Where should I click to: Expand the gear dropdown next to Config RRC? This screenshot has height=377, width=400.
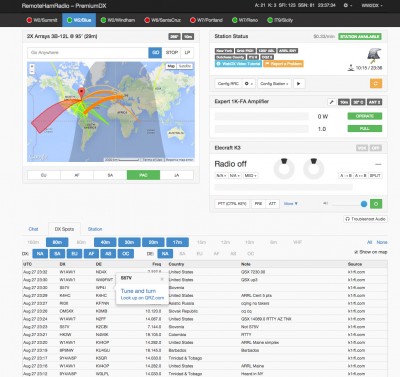coord(249,84)
